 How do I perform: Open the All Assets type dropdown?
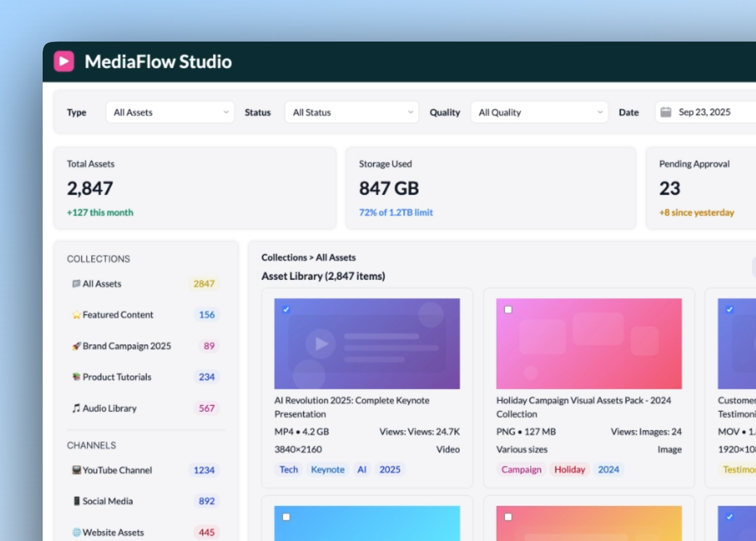170,112
